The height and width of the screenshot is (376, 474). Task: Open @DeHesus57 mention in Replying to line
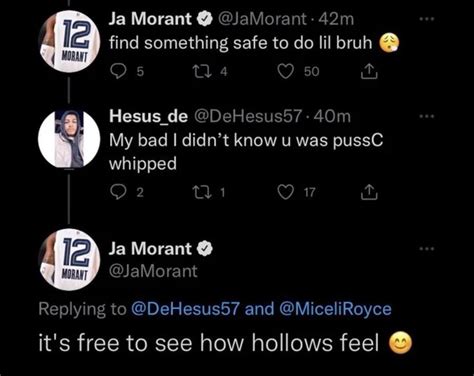pos(185,309)
